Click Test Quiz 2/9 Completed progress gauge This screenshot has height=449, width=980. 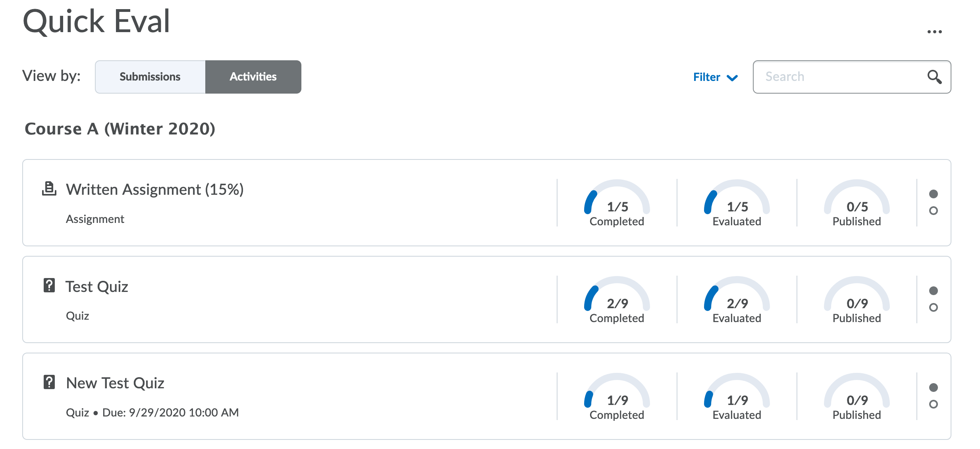617,300
